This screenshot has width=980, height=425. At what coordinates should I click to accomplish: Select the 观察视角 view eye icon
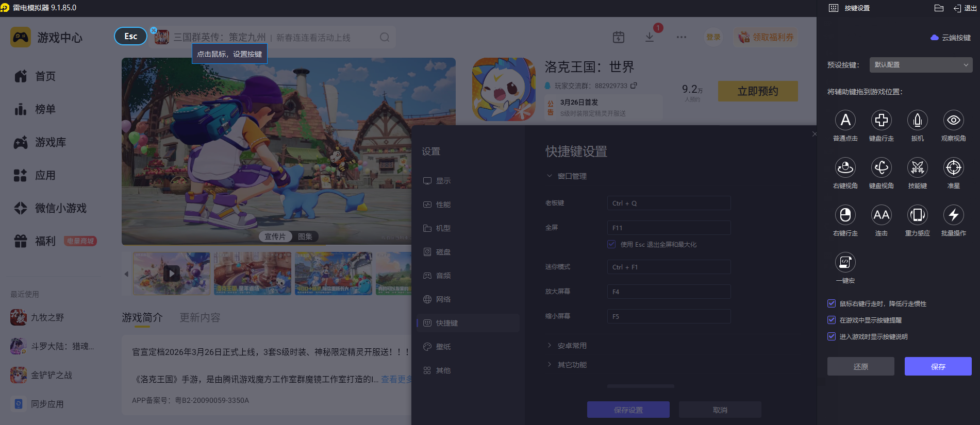point(954,120)
